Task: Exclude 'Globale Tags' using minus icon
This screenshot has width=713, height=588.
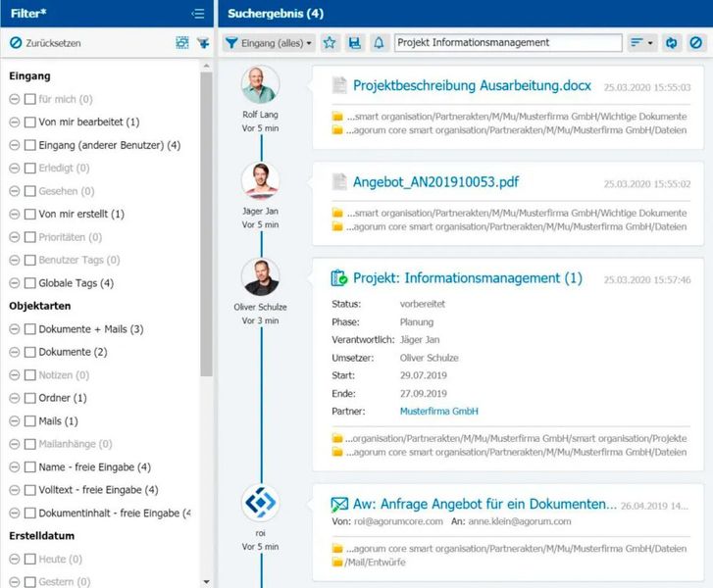Action: (15, 283)
